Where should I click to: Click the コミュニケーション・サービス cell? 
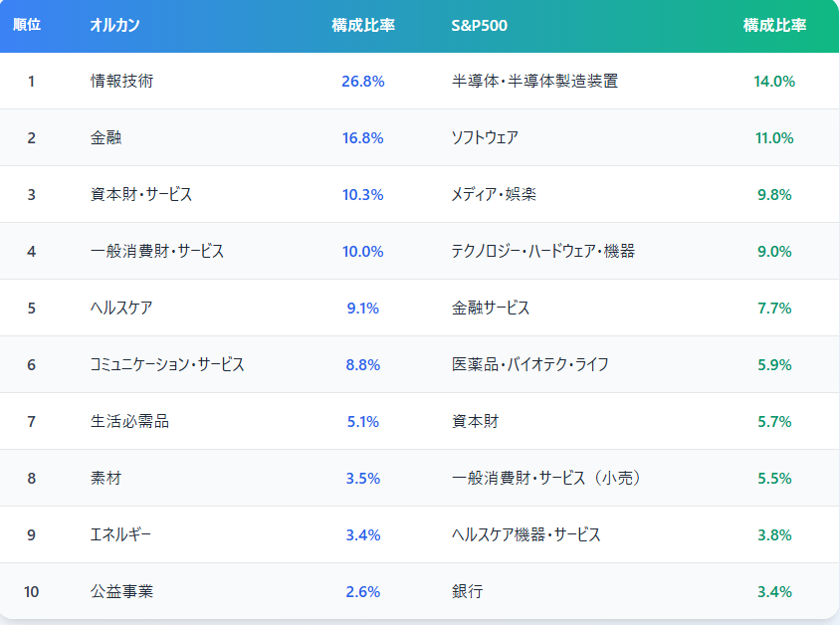click(x=167, y=365)
